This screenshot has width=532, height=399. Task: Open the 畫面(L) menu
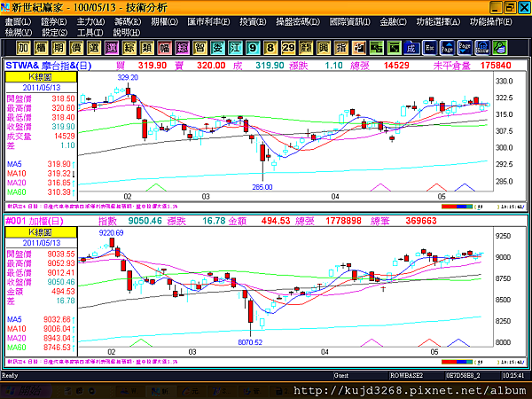18,21
